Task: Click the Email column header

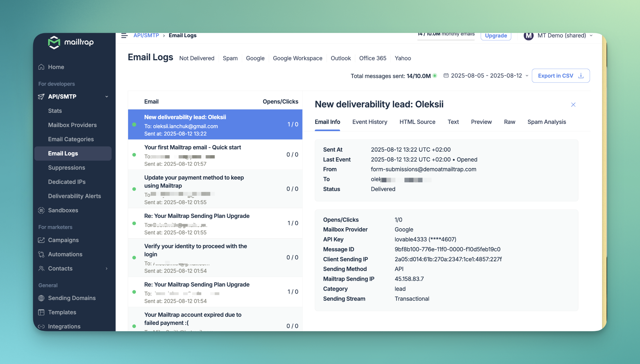Action: point(151,102)
